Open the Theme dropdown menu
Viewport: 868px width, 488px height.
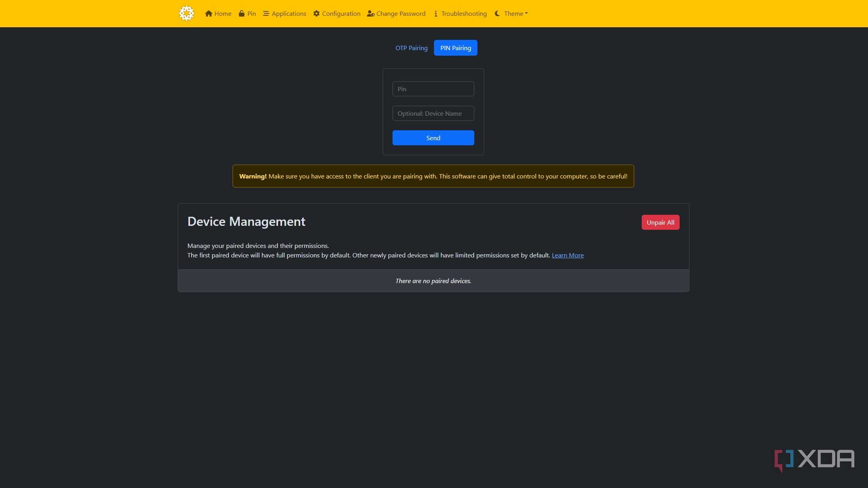tap(516, 13)
